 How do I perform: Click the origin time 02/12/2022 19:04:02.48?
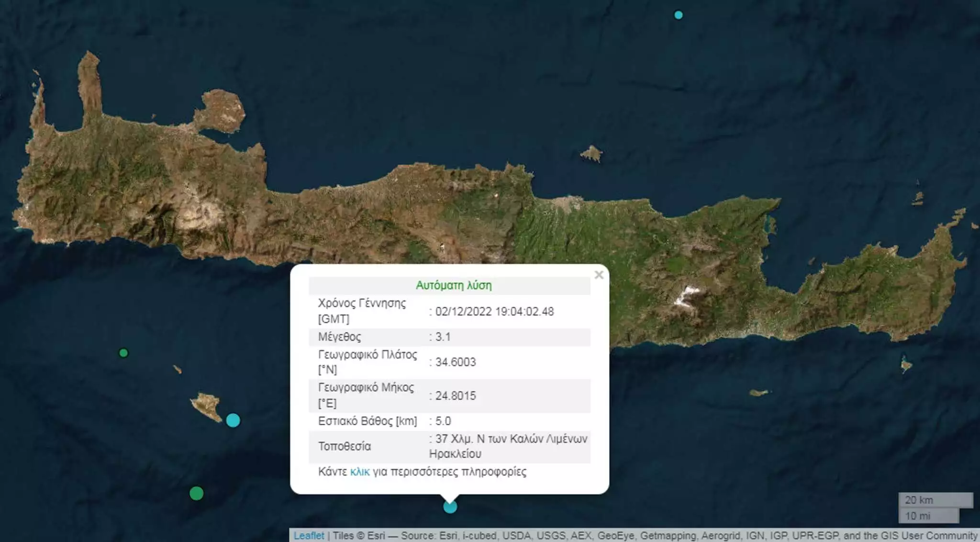coord(494,312)
